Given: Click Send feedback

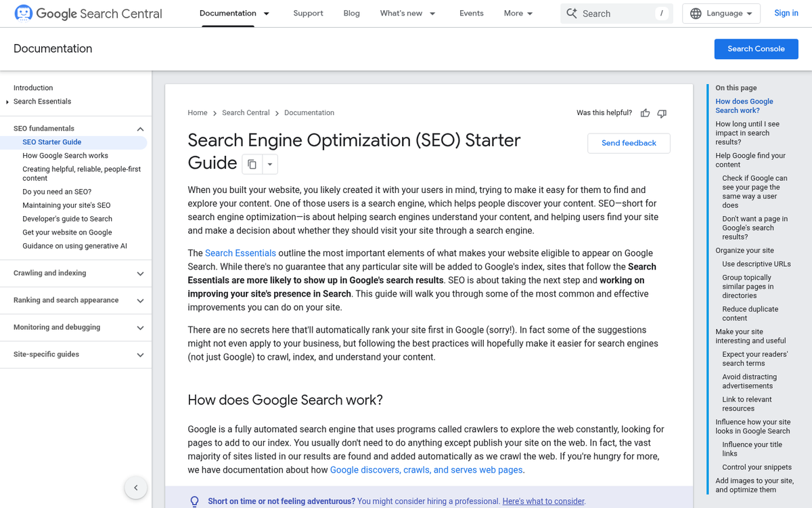Looking at the screenshot, I should pyautogui.click(x=629, y=143).
